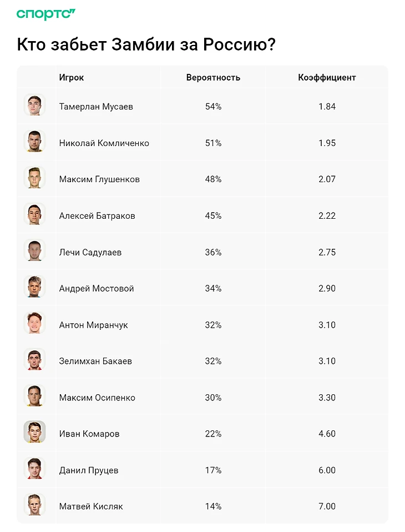Click Иван Комаров's player photo
The width and height of the screenshot is (405, 532).
point(34,432)
